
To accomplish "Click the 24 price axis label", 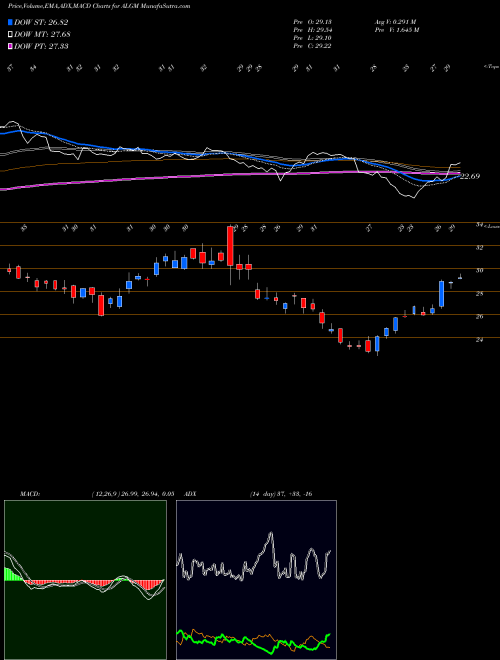I will click(479, 340).
